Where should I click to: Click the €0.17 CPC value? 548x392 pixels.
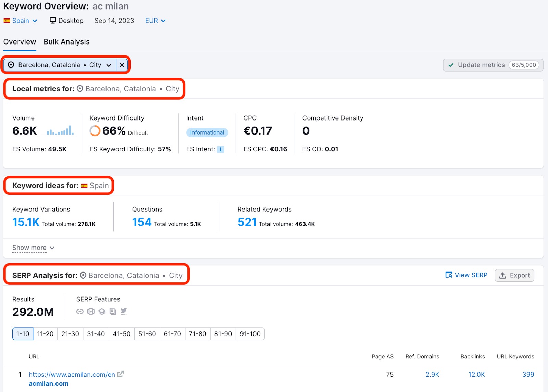tap(258, 131)
